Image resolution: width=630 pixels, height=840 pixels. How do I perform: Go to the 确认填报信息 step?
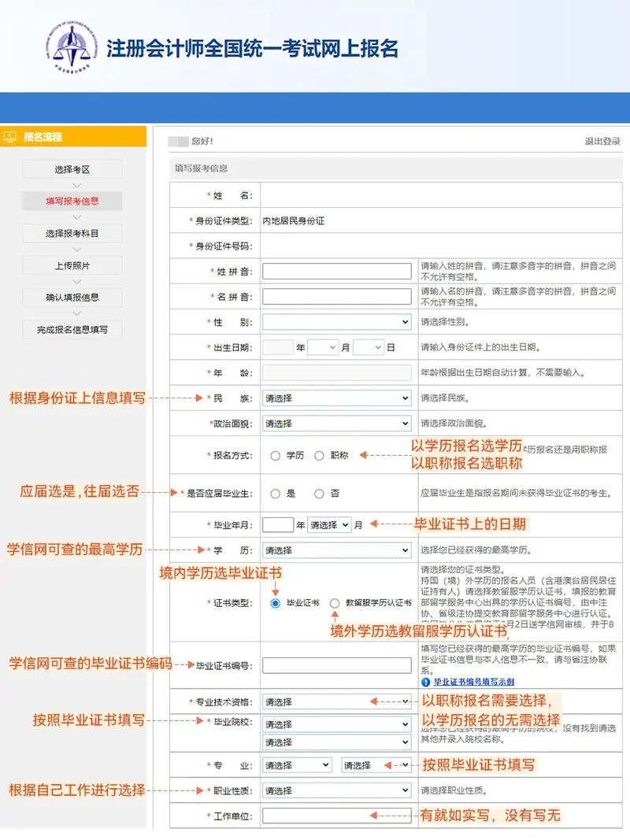point(72,298)
